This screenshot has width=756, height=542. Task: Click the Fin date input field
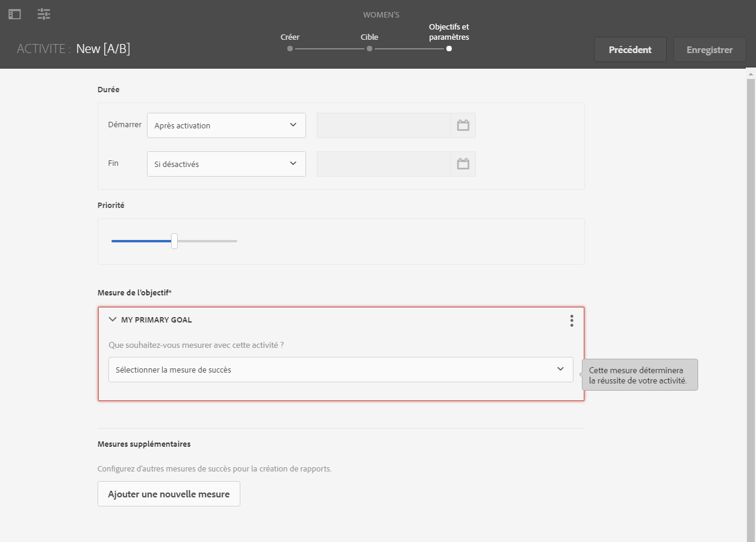click(x=384, y=164)
